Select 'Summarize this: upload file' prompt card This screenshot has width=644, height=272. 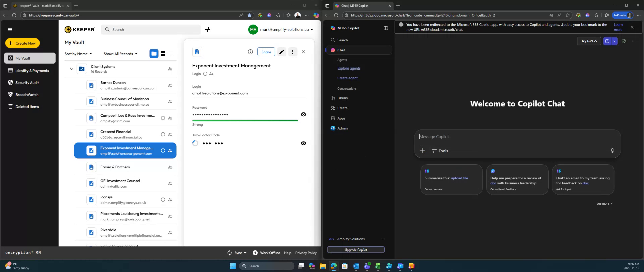[x=451, y=180]
